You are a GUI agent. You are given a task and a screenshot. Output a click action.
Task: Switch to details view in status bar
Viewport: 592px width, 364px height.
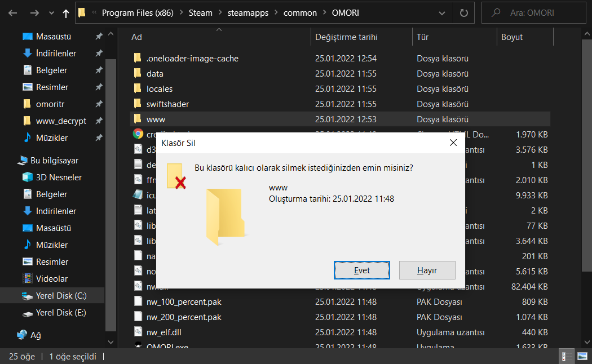566,357
